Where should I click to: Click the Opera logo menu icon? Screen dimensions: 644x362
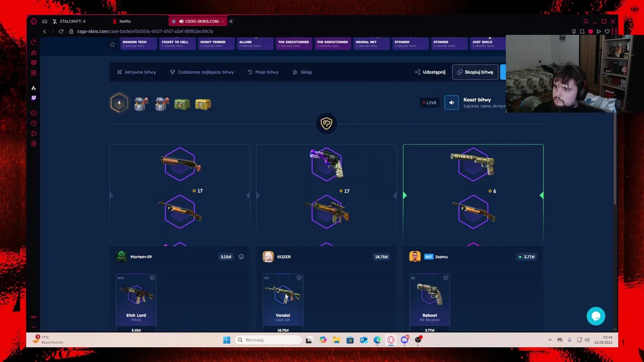click(x=34, y=21)
